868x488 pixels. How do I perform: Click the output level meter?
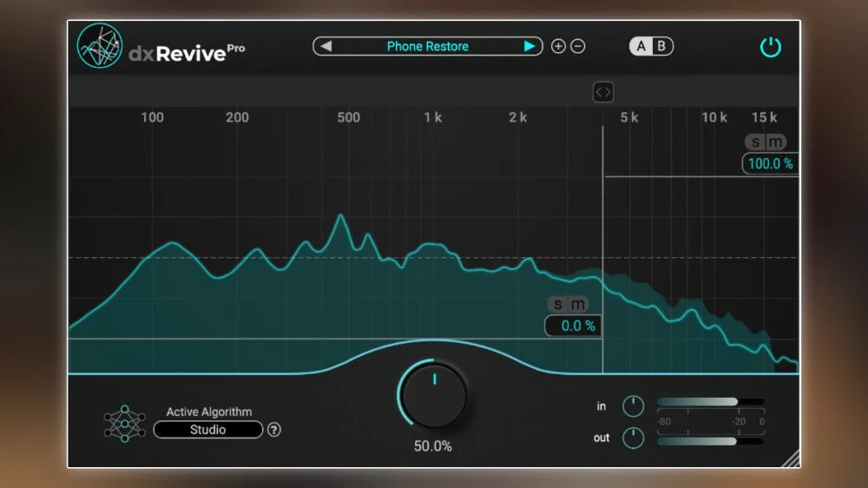(711, 441)
